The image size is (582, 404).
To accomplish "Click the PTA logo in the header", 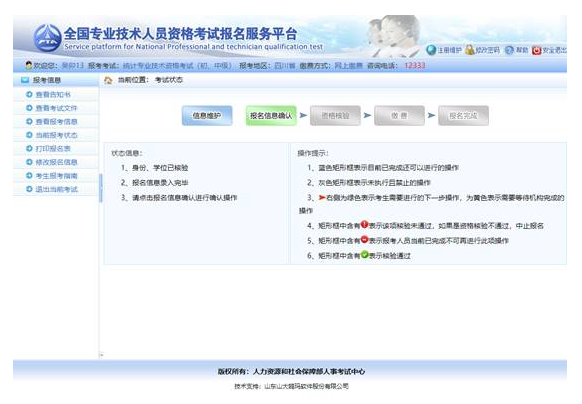I will [48, 38].
